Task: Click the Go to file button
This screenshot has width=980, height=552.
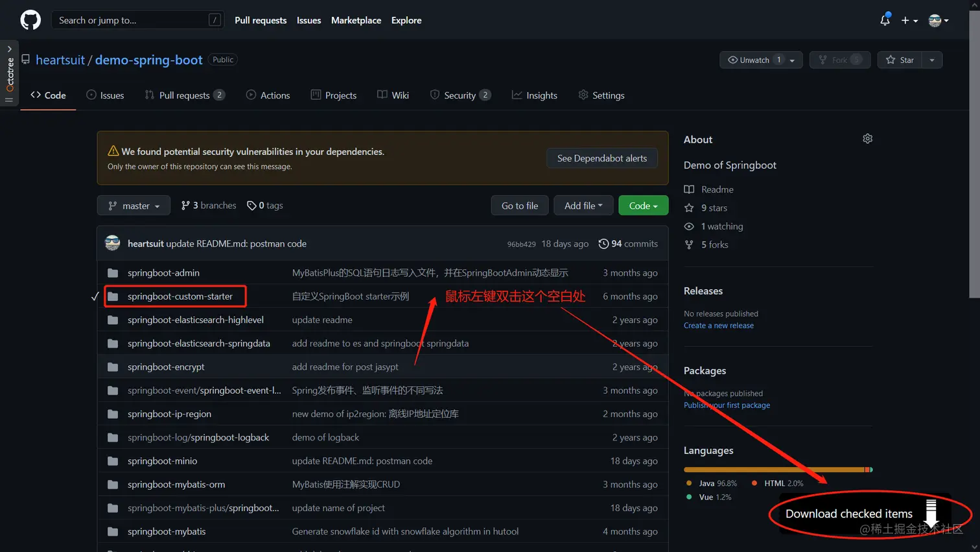Action: coord(520,206)
